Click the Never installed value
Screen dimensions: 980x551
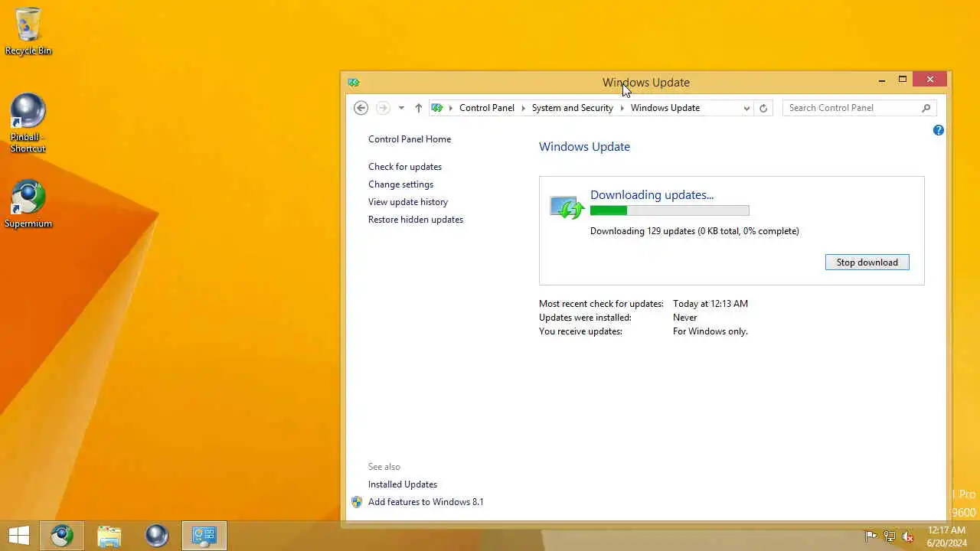[x=685, y=318]
